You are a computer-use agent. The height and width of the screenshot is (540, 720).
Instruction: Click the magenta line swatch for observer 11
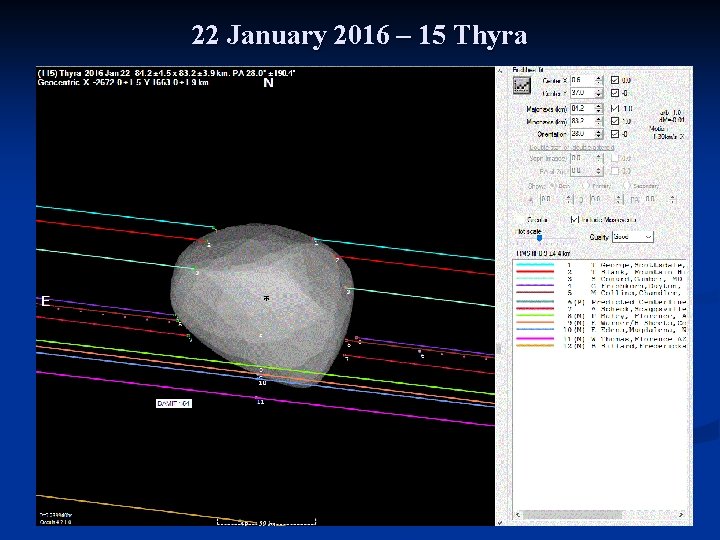click(535, 339)
